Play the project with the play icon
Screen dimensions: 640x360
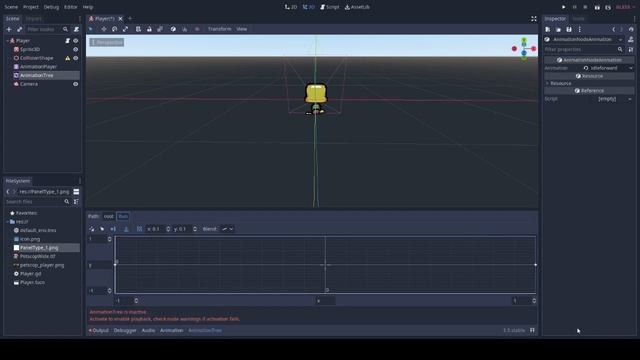(x=564, y=7)
